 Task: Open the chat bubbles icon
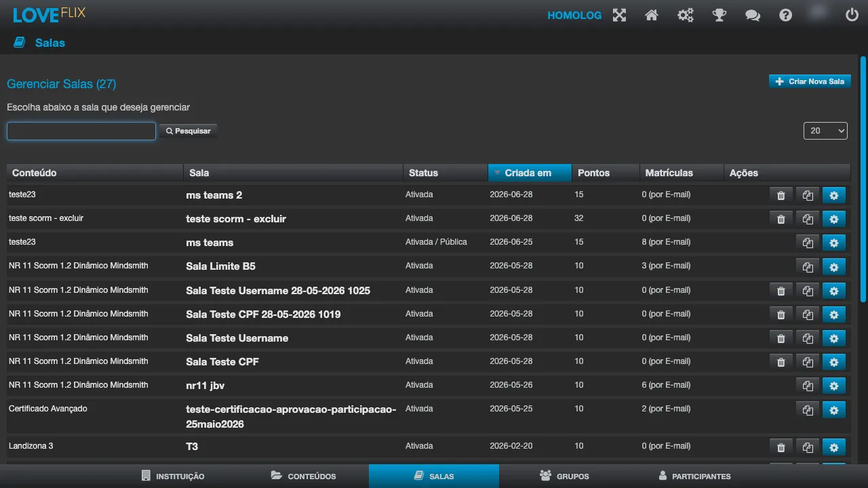(x=753, y=15)
